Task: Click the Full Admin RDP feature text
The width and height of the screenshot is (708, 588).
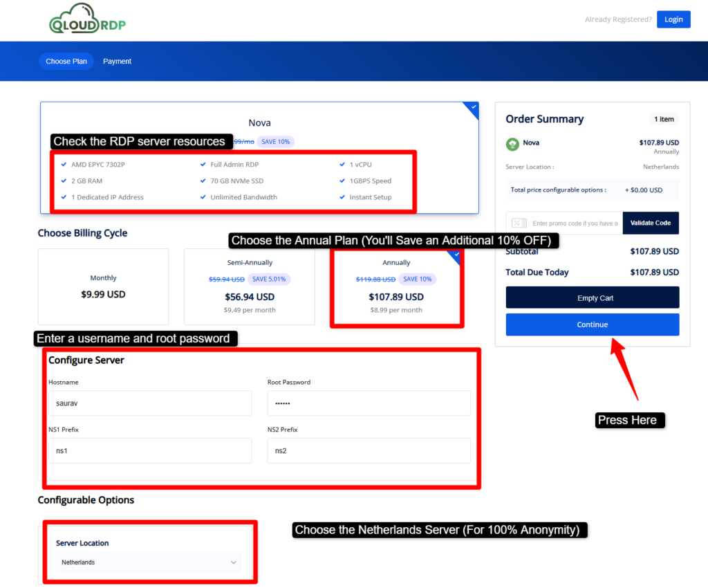Action: 234,165
